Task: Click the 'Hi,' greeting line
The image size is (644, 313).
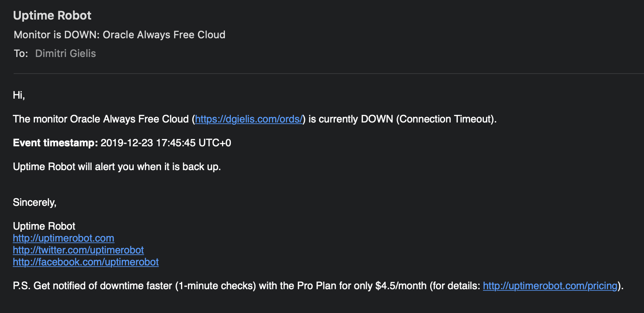Action: pos(19,95)
